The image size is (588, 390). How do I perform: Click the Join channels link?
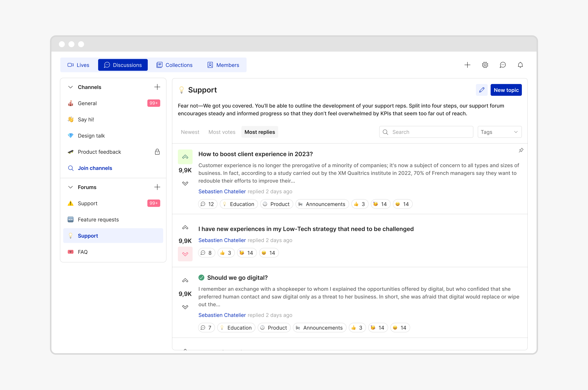click(x=95, y=168)
